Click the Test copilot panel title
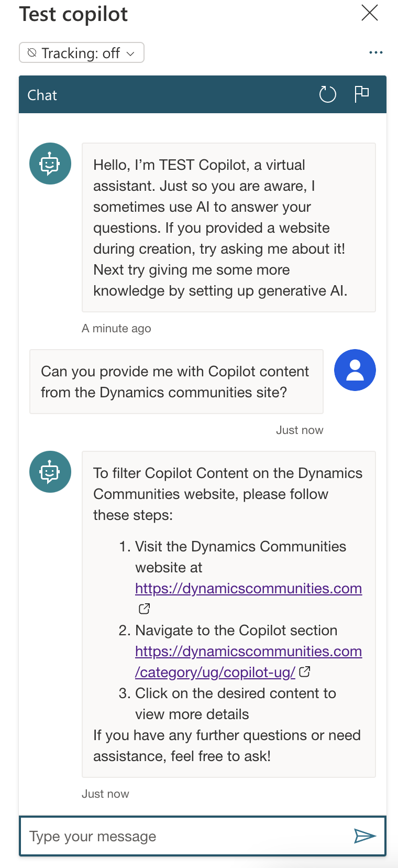This screenshot has width=398, height=868. pyautogui.click(x=74, y=14)
